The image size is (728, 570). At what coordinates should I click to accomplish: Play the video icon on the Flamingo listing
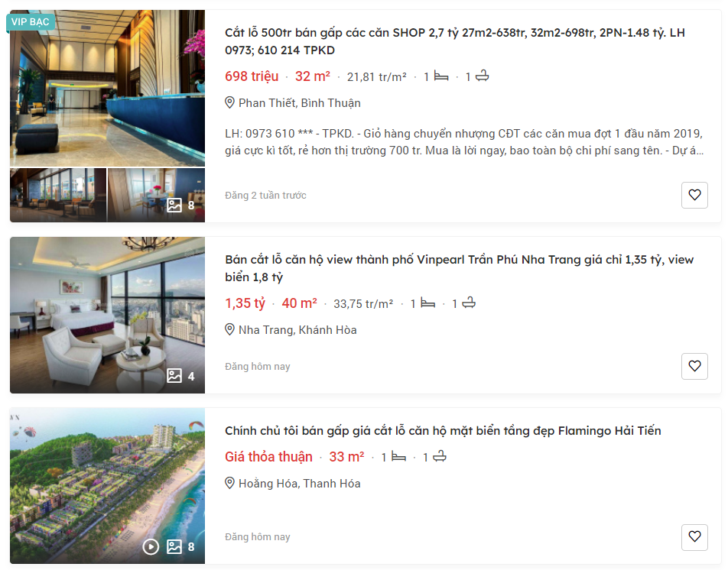(151, 547)
